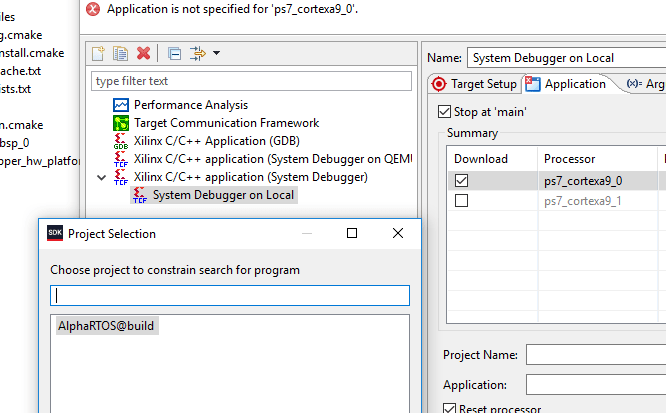Click the Target Communication Framework icon

121,123
